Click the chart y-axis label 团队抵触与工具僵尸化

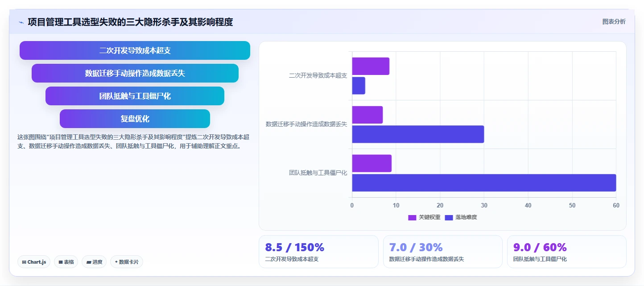(318, 173)
